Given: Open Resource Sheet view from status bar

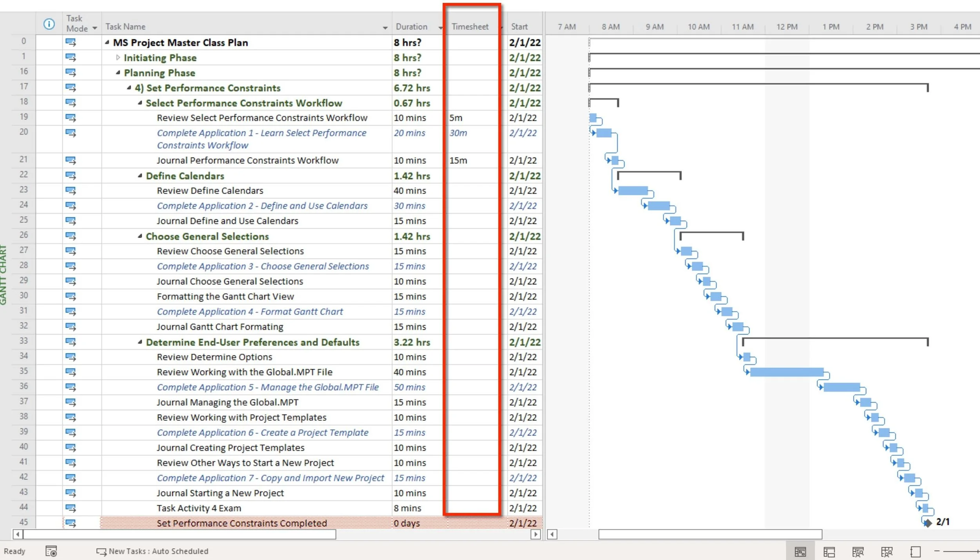Looking at the screenshot, I should click(887, 552).
